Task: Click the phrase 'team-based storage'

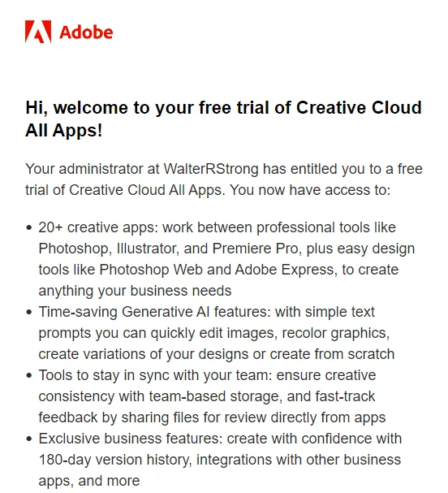Action: pyautogui.click(x=213, y=396)
